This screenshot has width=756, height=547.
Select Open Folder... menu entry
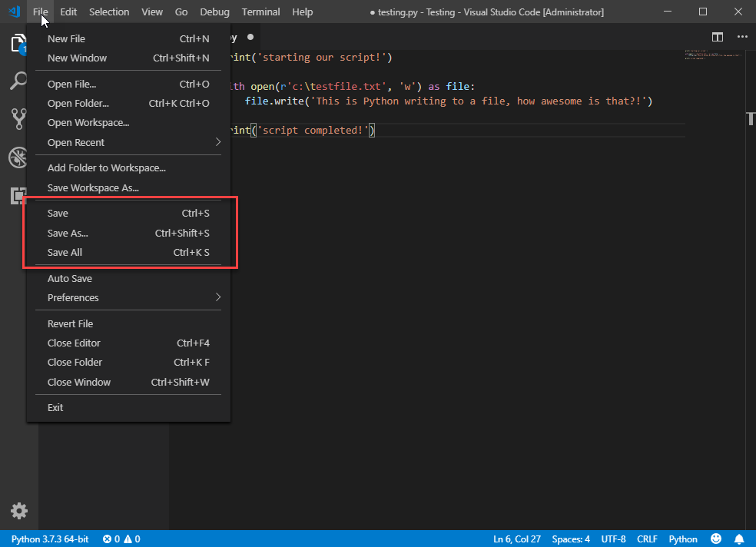(128, 103)
